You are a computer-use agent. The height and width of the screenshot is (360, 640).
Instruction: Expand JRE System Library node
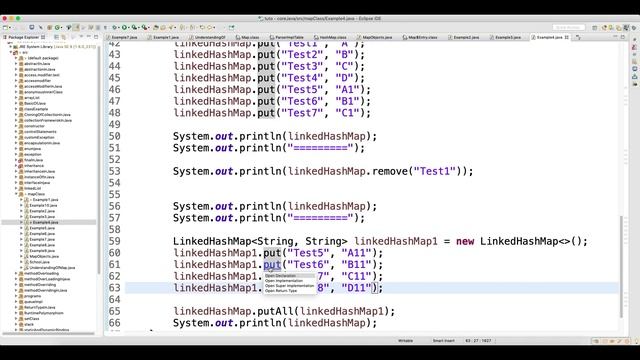(x=11, y=47)
